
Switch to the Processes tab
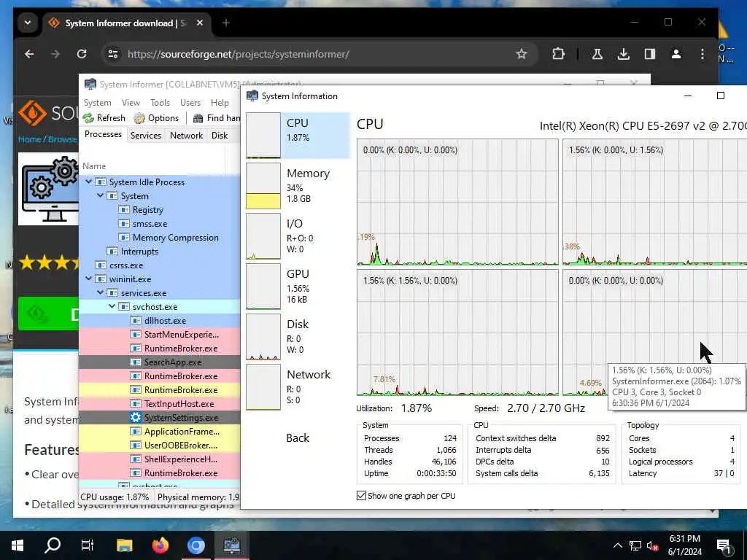click(x=103, y=135)
